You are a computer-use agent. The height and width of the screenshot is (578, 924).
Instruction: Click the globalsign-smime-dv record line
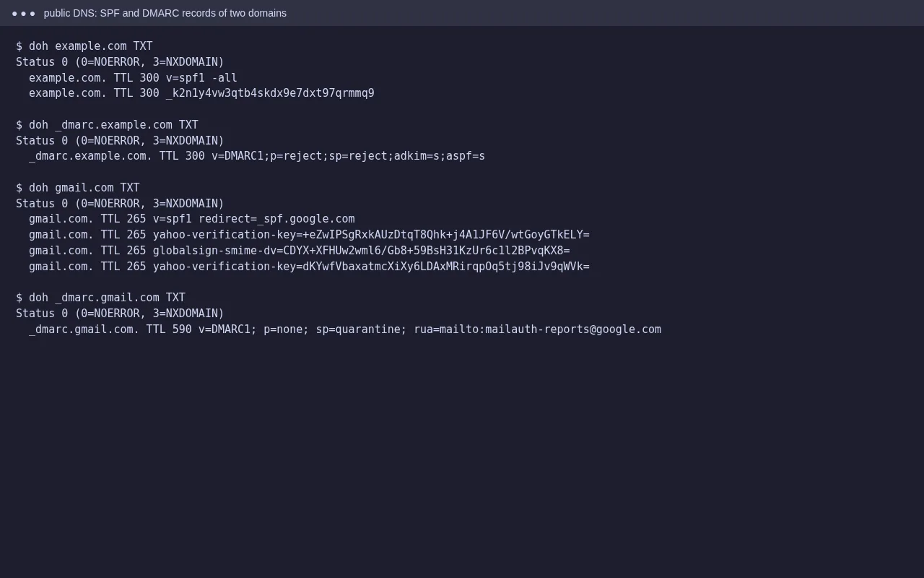[x=300, y=251]
